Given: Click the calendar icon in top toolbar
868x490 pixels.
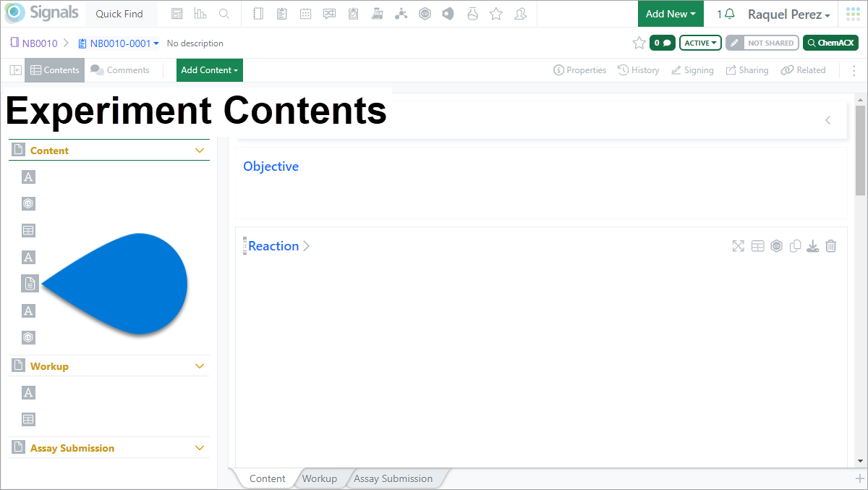Looking at the screenshot, I should 306,14.
